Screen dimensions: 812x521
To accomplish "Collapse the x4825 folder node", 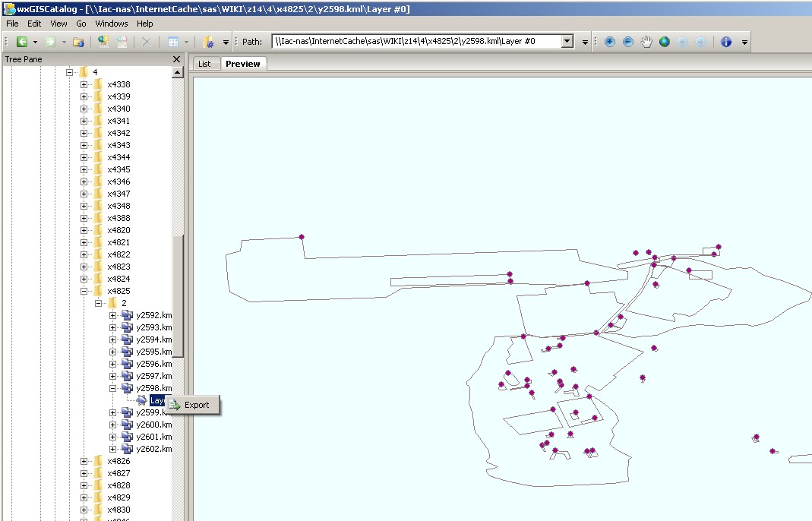I will click(84, 291).
